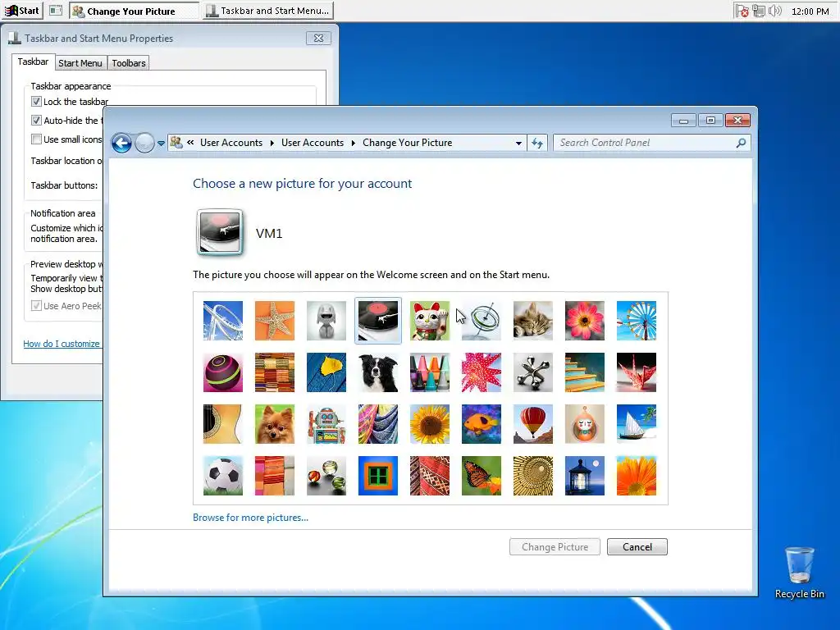Pick the soccer ball picture
Image resolution: width=840 pixels, height=630 pixels.
[x=223, y=476]
